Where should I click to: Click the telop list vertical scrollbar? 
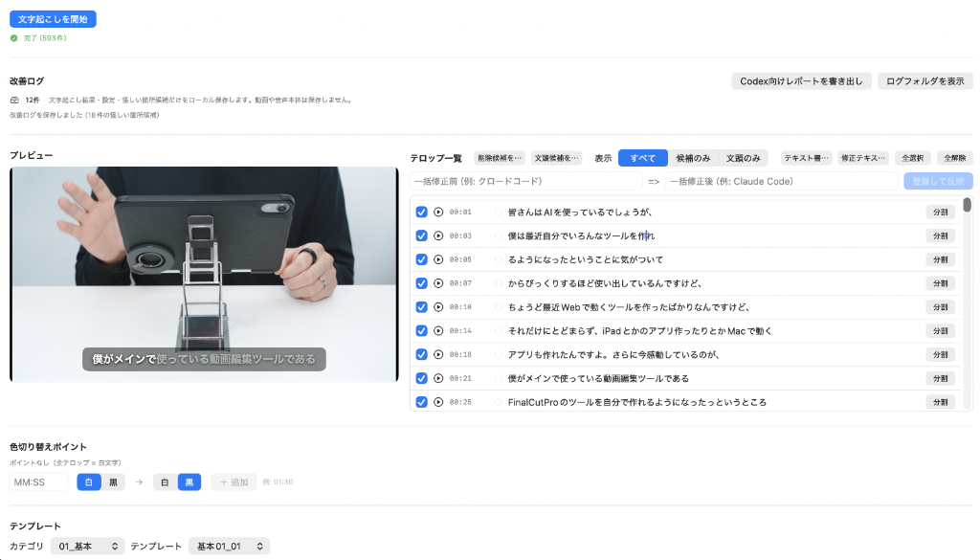(x=967, y=204)
